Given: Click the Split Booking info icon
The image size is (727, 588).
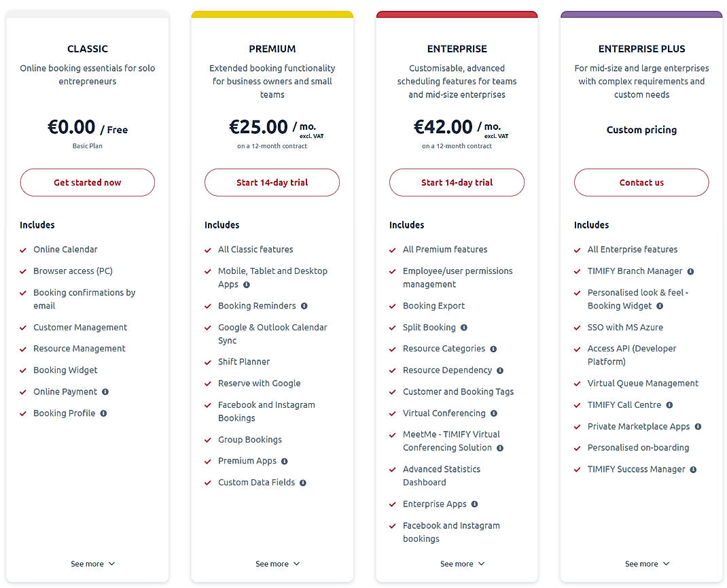Looking at the screenshot, I should click(465, 327).
